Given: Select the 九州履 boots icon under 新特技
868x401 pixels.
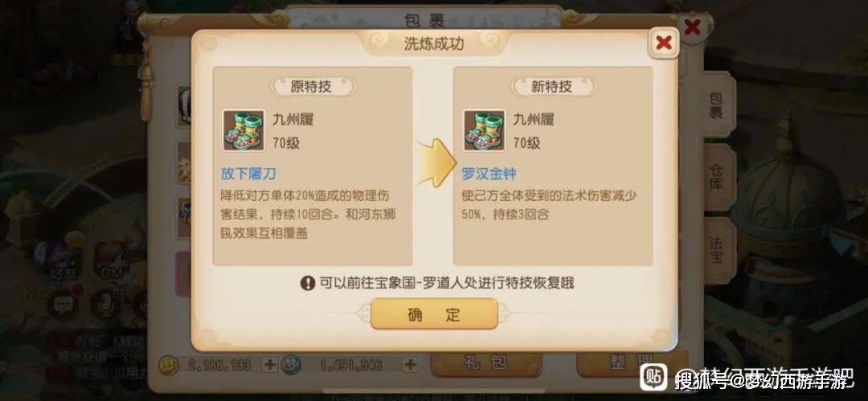Looking at the screenshot, I should pyautogui.click(x=485, y=131).
